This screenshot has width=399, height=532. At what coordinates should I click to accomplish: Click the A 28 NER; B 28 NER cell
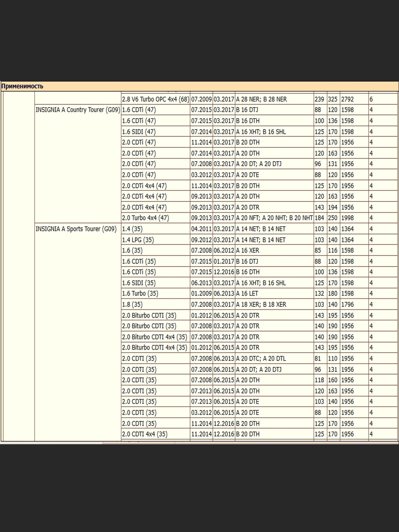point(261,99)
